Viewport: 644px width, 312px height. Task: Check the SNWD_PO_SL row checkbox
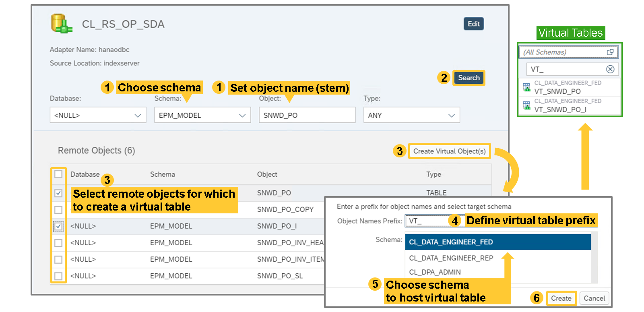click(58, 276)
